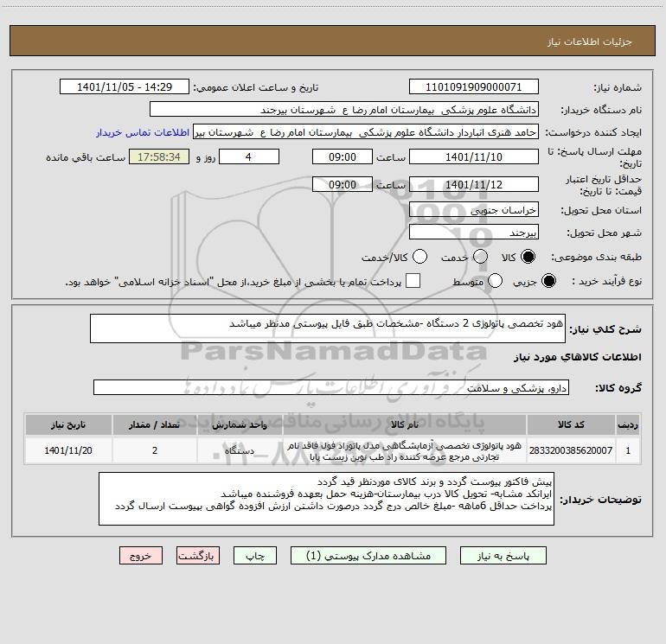
Task: Click the general need description textbox
Action: [x=328, y=328]
